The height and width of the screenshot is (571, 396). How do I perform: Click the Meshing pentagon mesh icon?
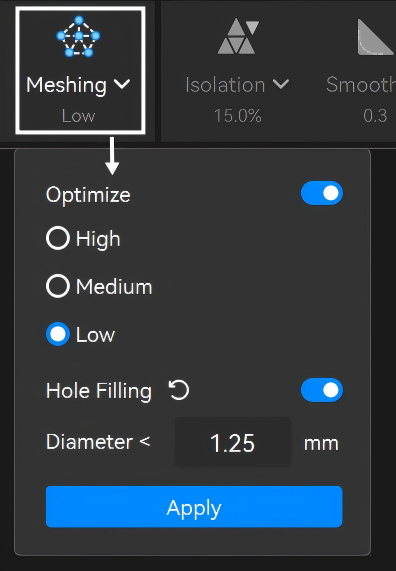point(78,36)
